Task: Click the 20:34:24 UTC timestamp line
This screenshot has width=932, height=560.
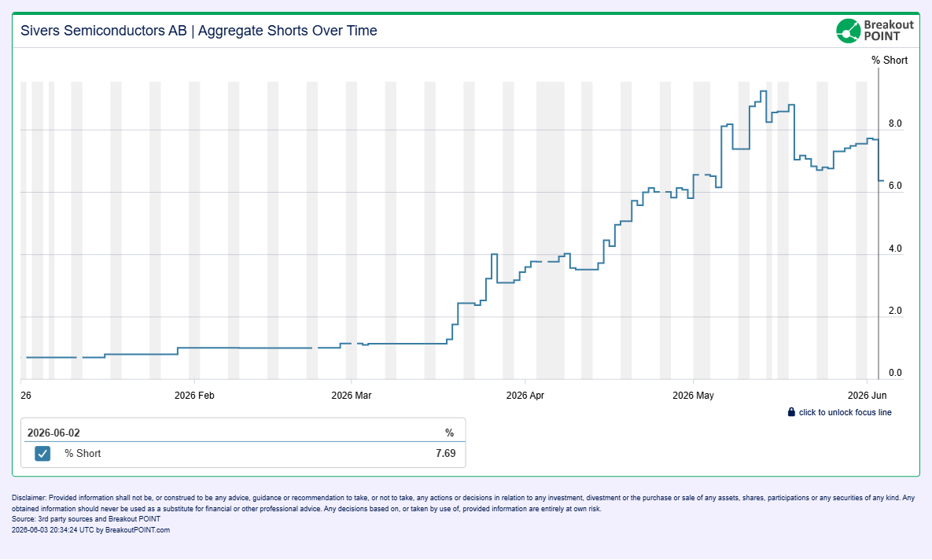Action: 91,529
